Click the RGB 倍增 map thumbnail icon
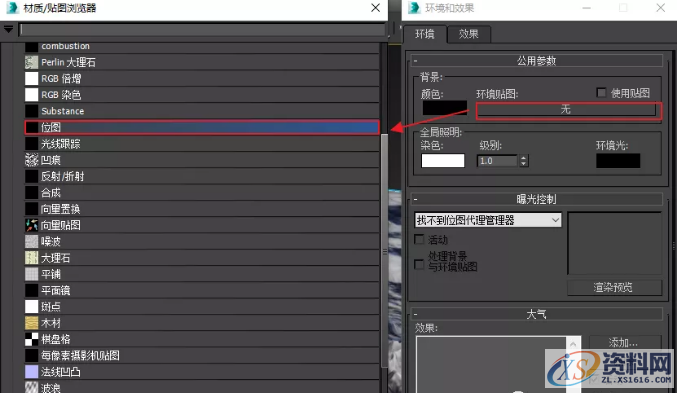The width and height of the screenshot is (679, 393). tap(31, 78)
